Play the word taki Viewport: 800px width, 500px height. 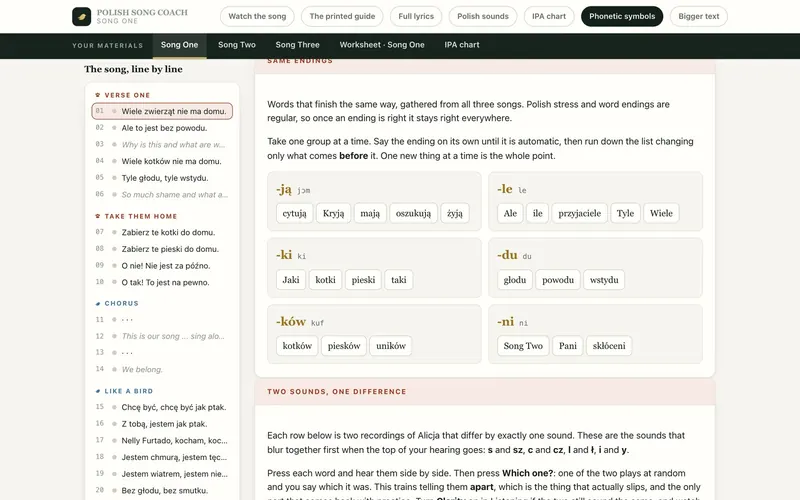[398, 280]
